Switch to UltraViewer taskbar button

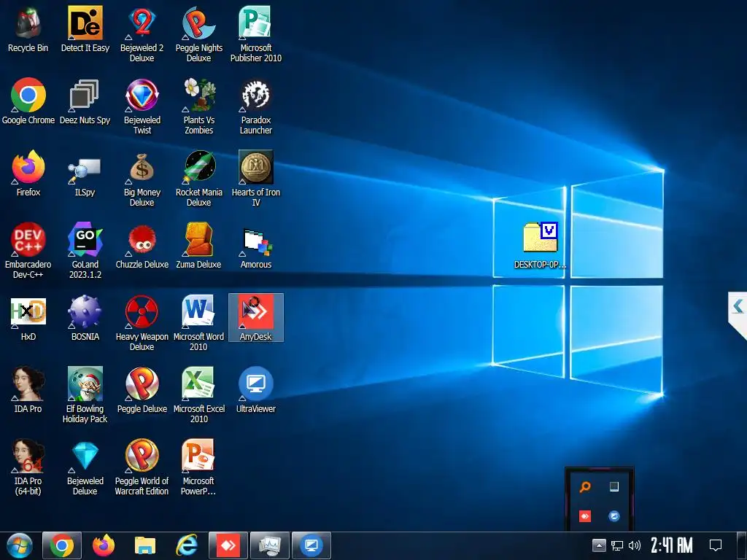pos(311,545)
